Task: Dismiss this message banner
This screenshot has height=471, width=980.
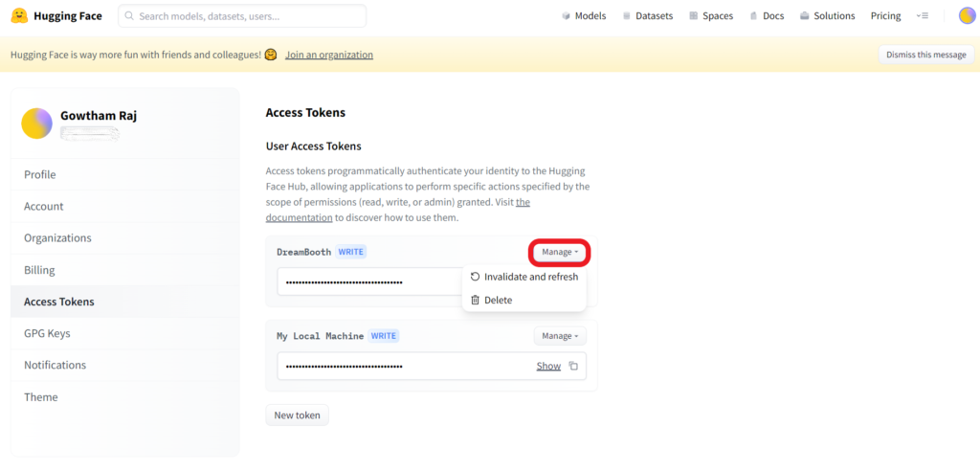Action: pyautogui.click(x=926, y=55)
